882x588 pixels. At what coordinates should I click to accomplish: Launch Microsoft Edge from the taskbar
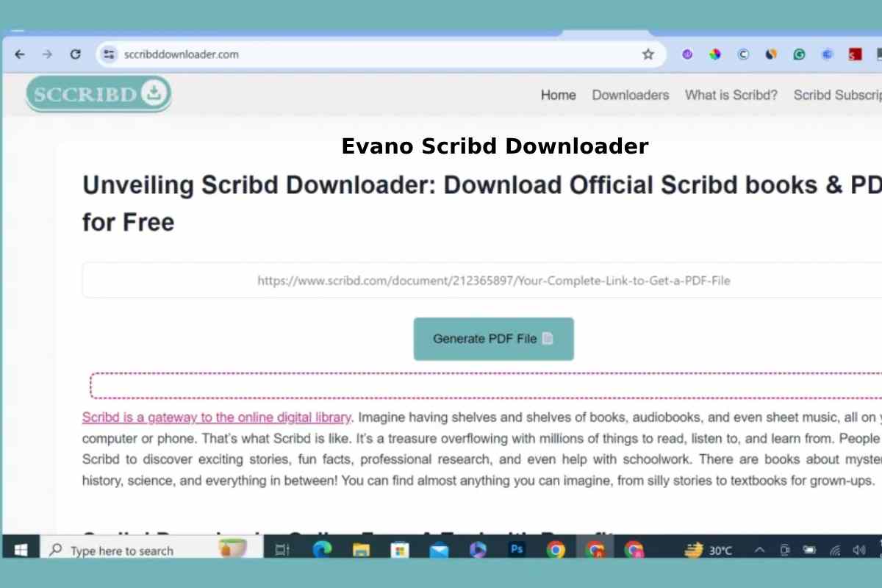[322, 550]
